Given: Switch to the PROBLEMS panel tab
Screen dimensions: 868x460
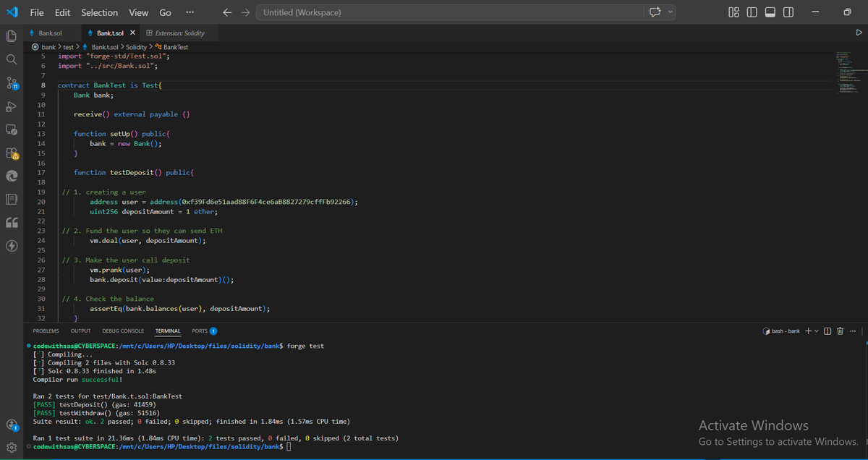Looking at the screenshot, I should (46, 331).
